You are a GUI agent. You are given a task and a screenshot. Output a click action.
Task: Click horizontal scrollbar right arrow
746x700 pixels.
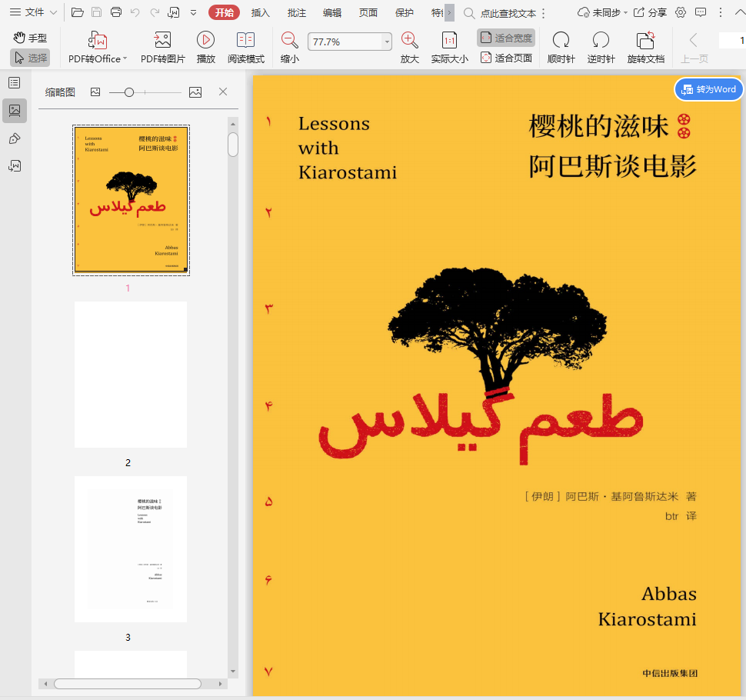coord(220,684)
